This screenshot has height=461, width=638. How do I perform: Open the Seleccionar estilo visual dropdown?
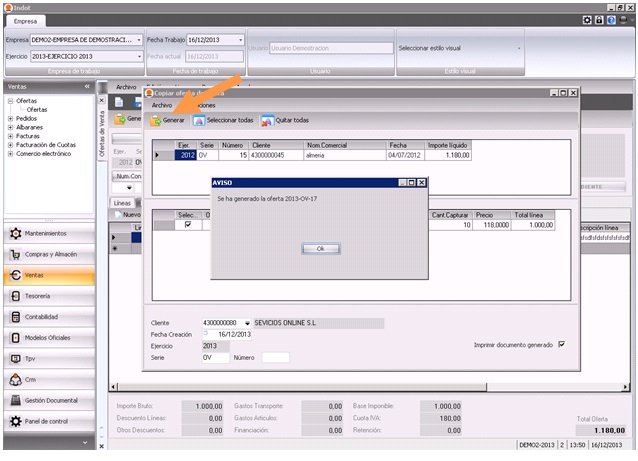[x=519, y=48]
